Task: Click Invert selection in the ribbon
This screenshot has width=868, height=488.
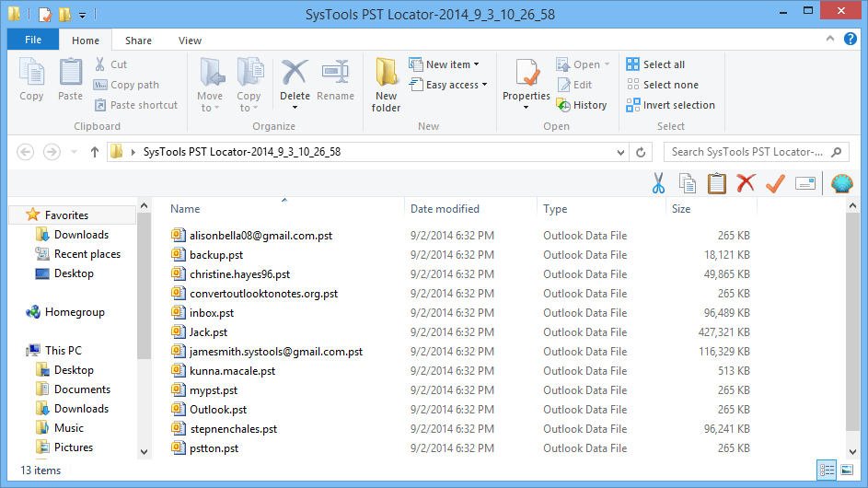Action: 671,105
